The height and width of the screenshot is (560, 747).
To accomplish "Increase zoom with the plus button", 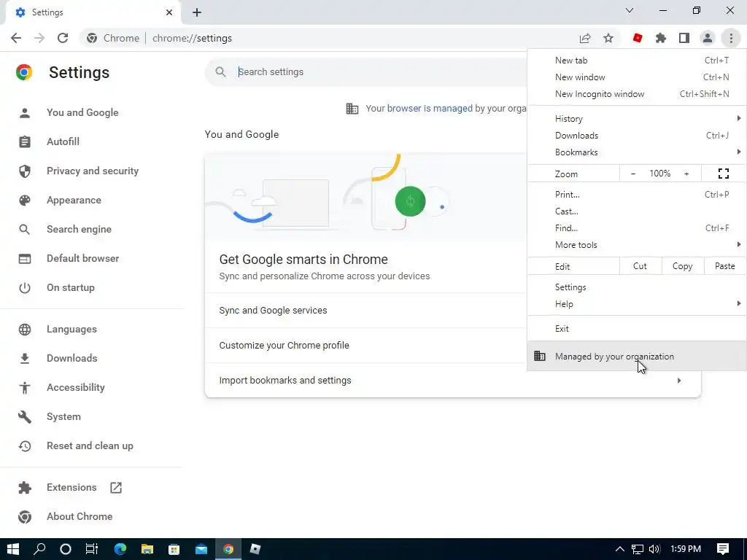I will pos(686,174).
